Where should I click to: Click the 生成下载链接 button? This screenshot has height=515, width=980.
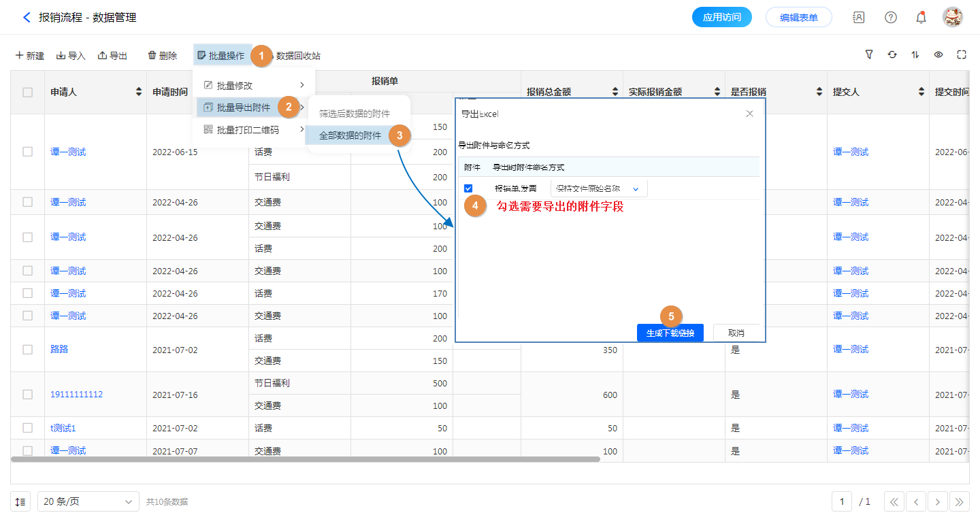point(670,333)
